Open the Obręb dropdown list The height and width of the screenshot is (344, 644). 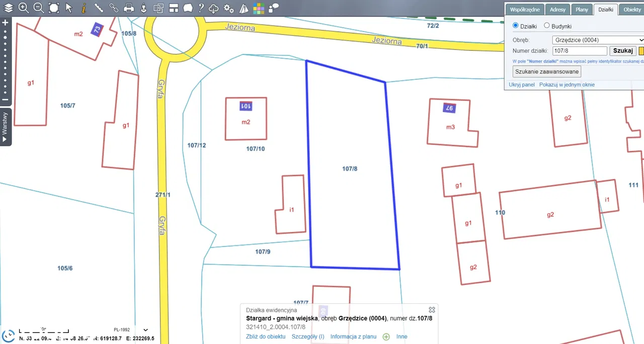tap(598, 40)
